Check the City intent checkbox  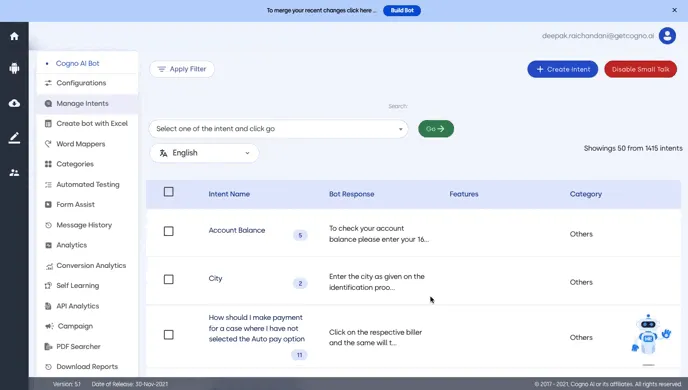[x=168, y=279]
